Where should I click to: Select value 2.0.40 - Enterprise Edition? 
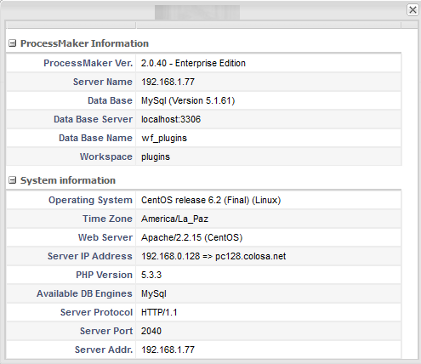click(193, 63)
